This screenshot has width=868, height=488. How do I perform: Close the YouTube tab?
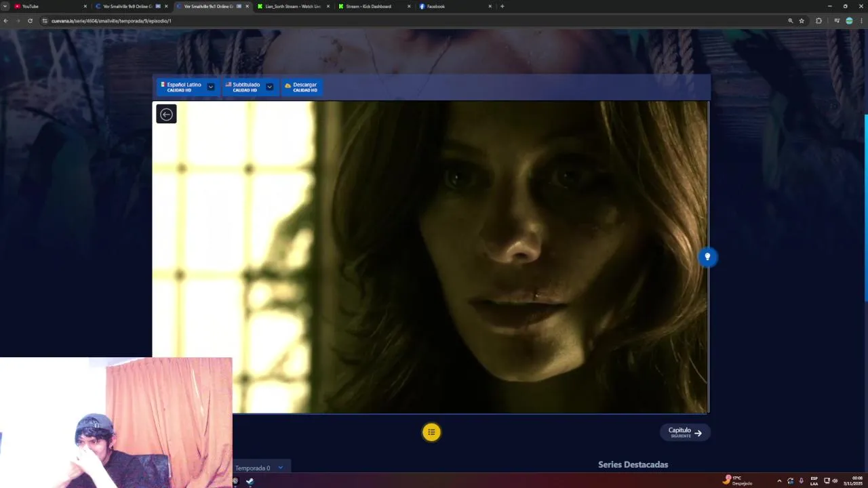coord(85,6)
